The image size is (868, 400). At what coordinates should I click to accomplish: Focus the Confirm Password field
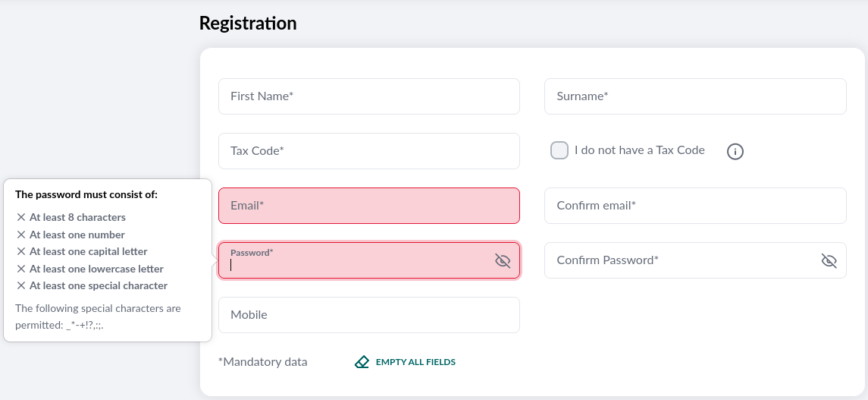[678, 260]
